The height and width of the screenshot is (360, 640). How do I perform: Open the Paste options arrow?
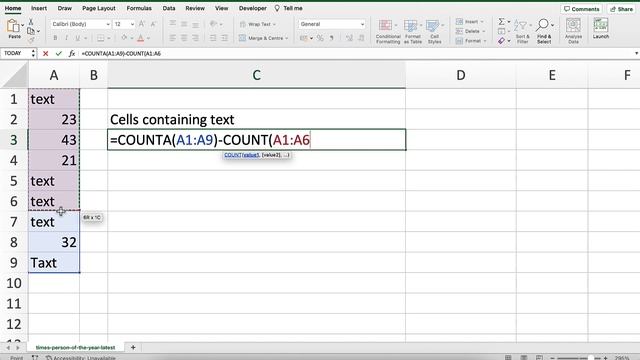(x=22, y=25)
